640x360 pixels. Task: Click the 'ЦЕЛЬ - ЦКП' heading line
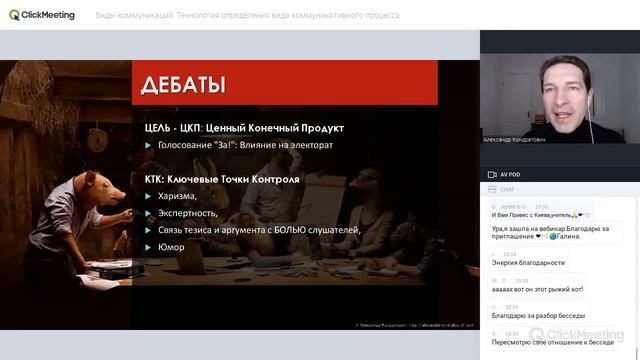click(244, 128)
